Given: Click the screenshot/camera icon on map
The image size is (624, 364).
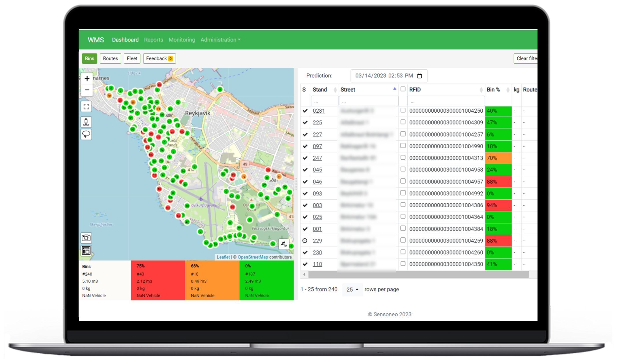Looking at the screenshot, I should 86,238.
